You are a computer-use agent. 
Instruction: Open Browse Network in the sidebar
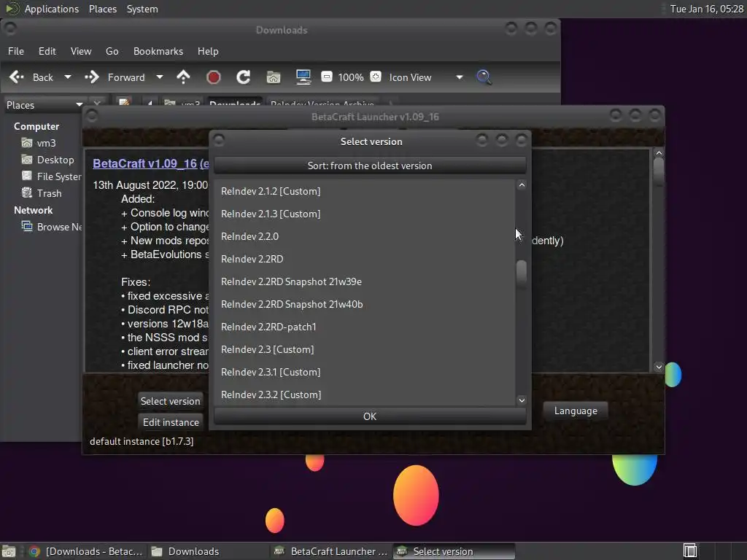pos(52,227)
